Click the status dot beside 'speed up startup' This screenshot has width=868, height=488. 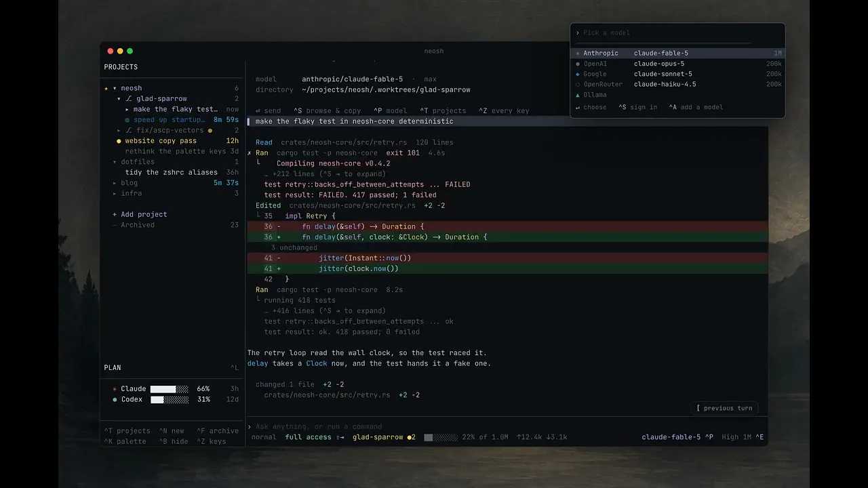point(127,120)
